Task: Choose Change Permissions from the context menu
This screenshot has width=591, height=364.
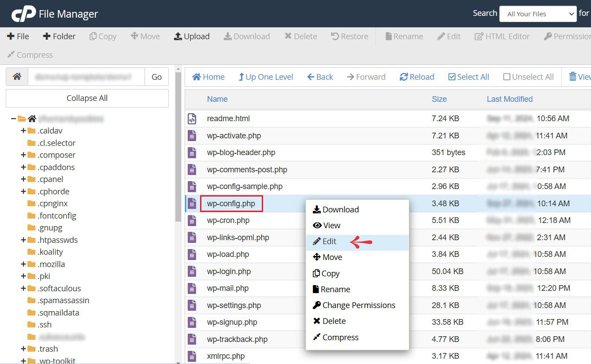Action: tap(357, 305)
